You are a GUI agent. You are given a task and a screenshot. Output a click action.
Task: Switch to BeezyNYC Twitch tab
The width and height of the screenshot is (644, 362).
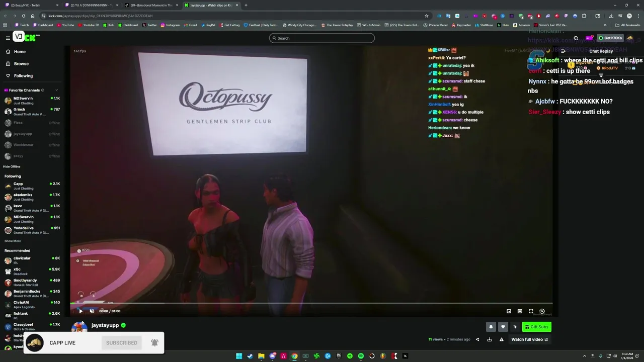coord(31,5)
